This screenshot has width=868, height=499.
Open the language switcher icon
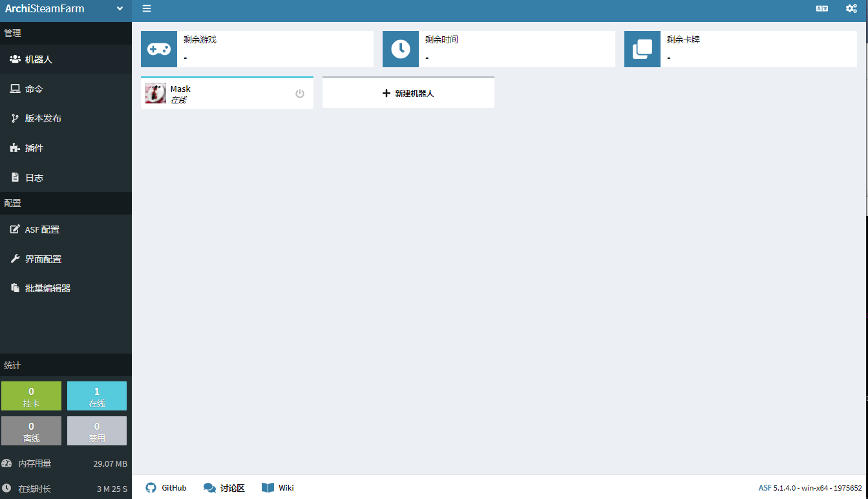click(x=822, y=8)
